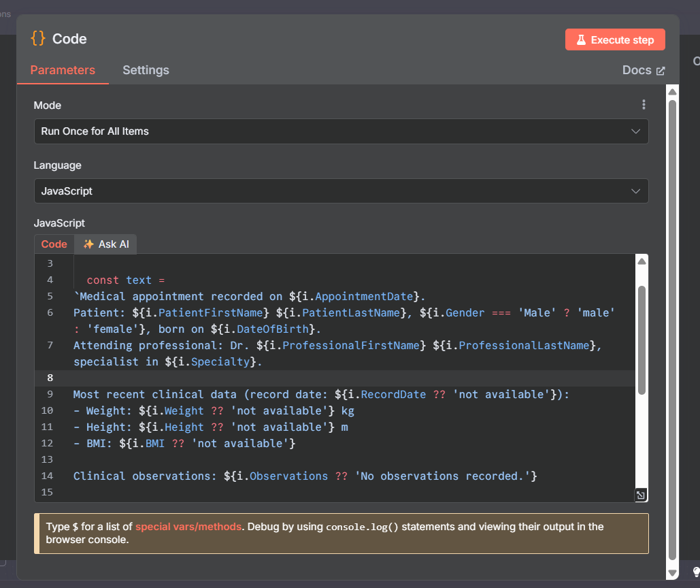This screenshot has width=700, height=588.
Task: Switch to the Settings tab
Action: [x=146, y=70]
